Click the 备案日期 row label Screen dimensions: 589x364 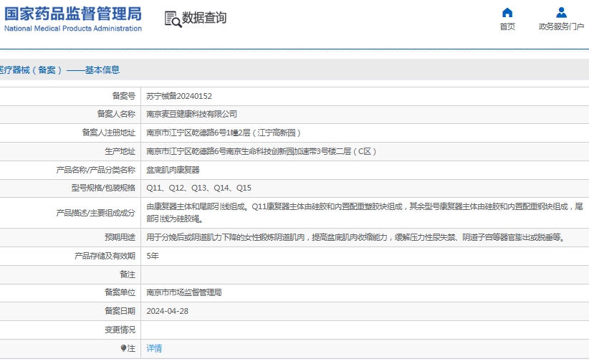(120, 311)
